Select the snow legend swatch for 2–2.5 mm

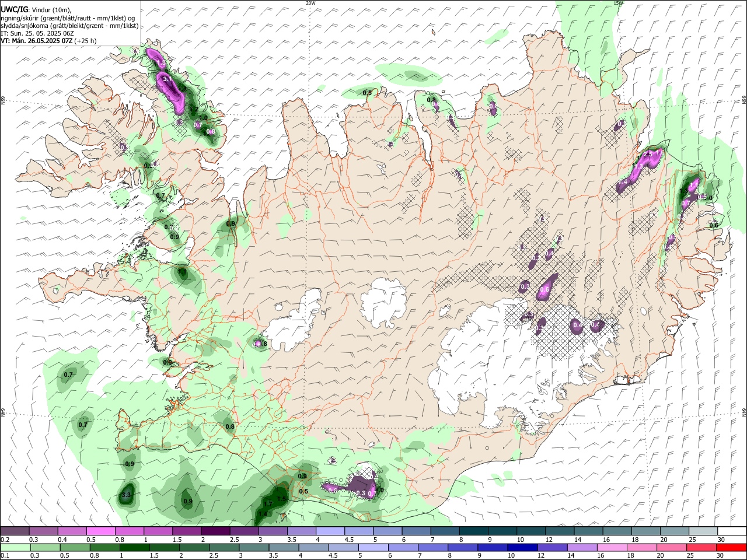(215, 531)
